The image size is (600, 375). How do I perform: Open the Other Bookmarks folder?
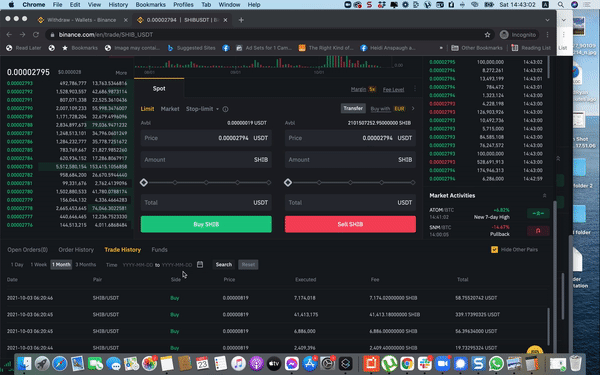coord(477,48)
